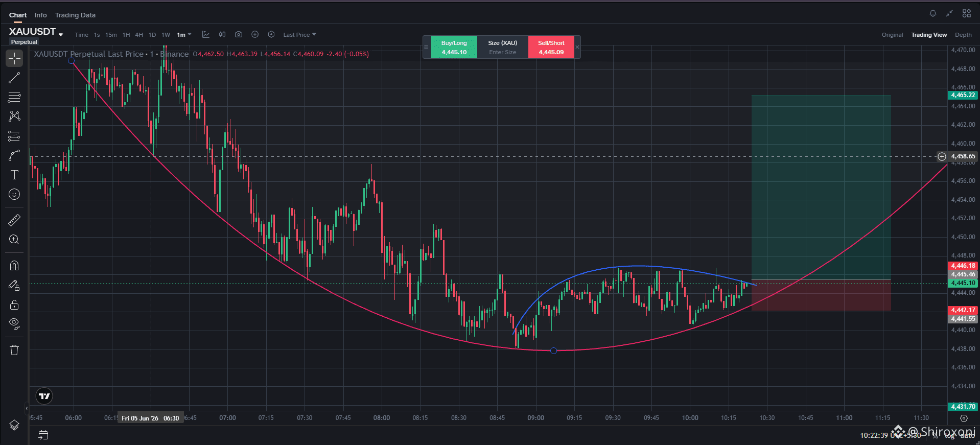Switch to the Info tab
Image resolution: width=980 pixels, height=445 pixels.
tap(41, 15)
